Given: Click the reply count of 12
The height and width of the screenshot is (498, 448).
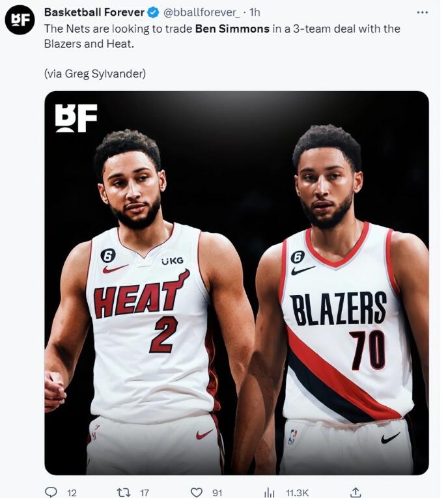Looking at the screenshot, I should click(72, 493).
